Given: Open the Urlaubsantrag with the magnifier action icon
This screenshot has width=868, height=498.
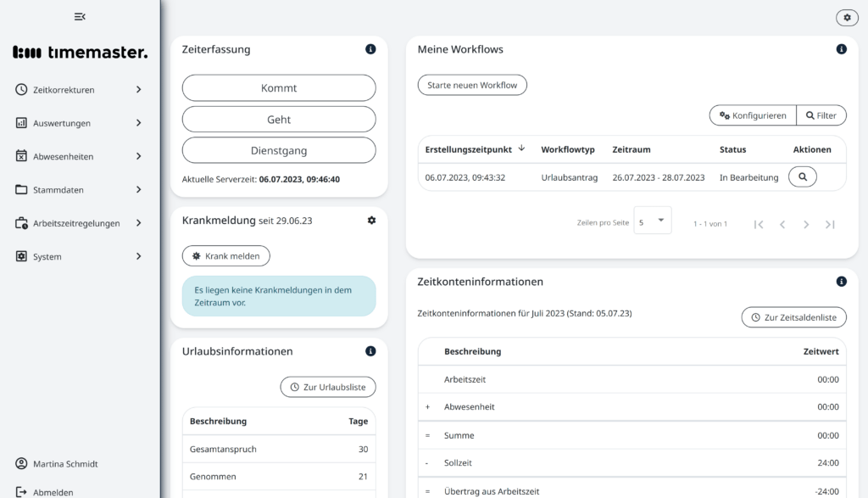Looking at the screenshot, I should pyautogui.click(x=802, y=176).
